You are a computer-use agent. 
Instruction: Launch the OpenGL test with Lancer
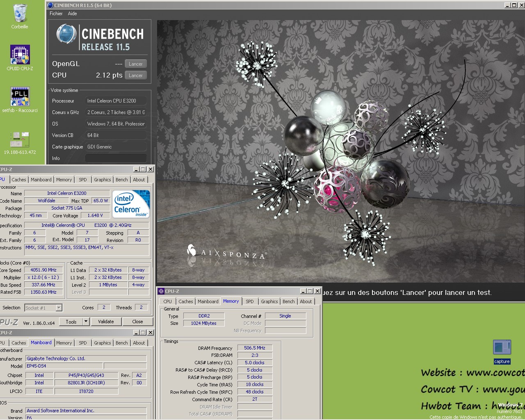[135, 64]
